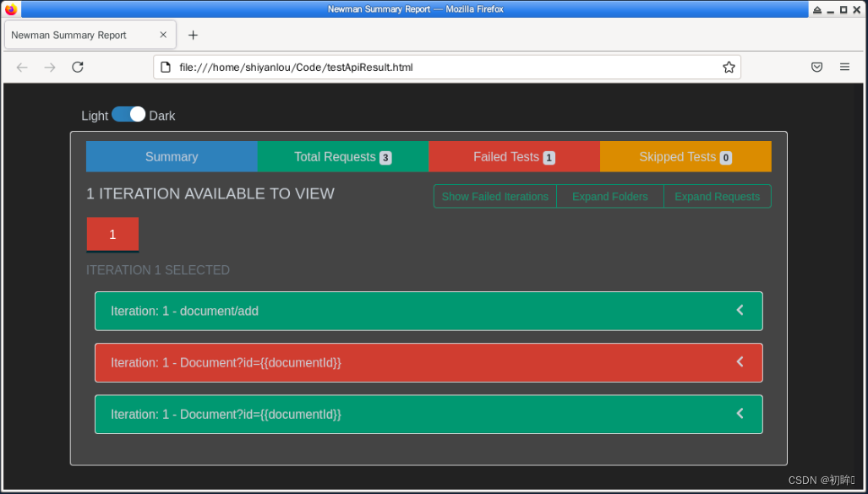Reload the Newman report page
868x494 pixels.
point(78,68)
